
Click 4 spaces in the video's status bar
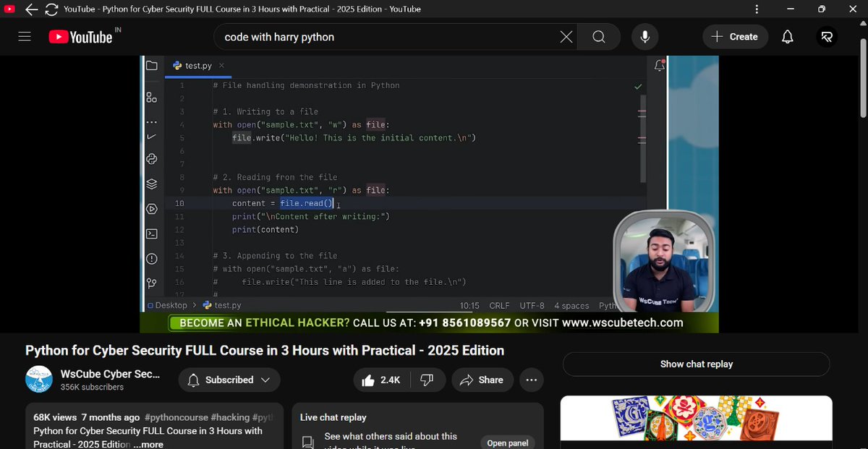[x=571, y=305]
